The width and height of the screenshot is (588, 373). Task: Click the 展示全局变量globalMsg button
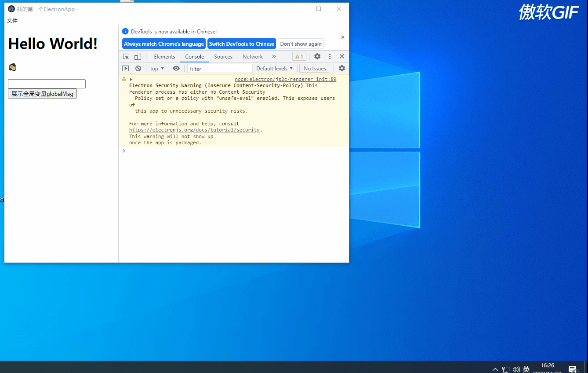[x=42, y=94]
